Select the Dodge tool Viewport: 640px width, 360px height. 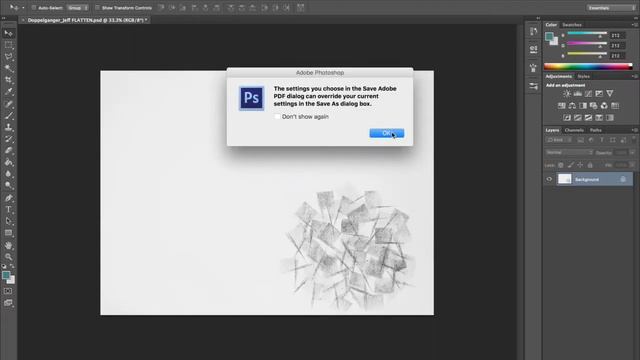(9, 186)
